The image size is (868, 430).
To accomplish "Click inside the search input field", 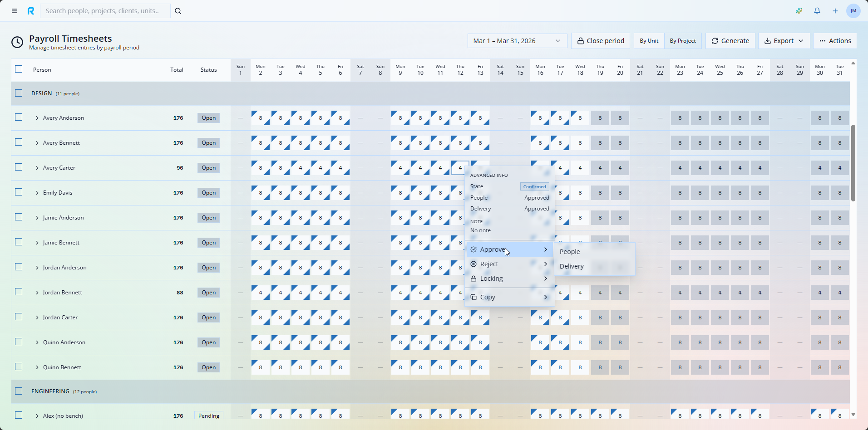I will click(104, 10).
